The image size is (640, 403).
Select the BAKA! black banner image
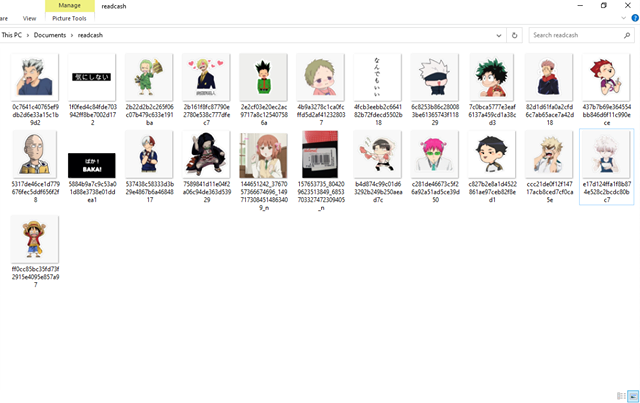click(92, 165)
